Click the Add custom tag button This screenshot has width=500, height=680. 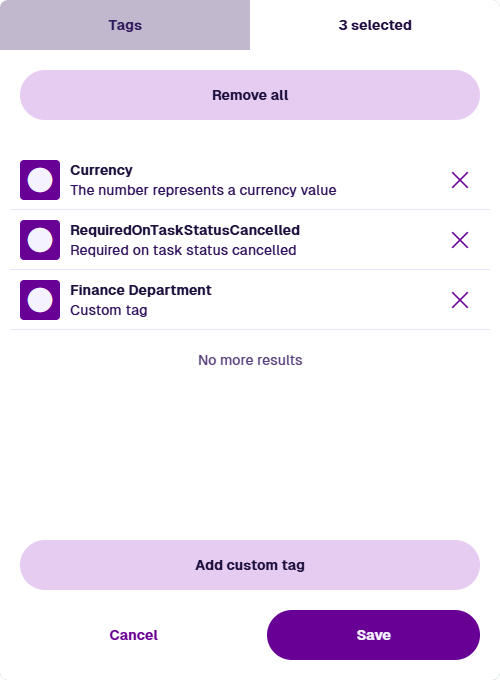tap(250, 565)
